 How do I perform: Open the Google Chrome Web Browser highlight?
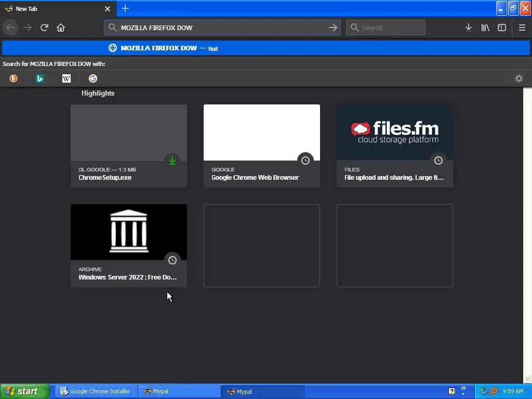(x=262, y=146)
